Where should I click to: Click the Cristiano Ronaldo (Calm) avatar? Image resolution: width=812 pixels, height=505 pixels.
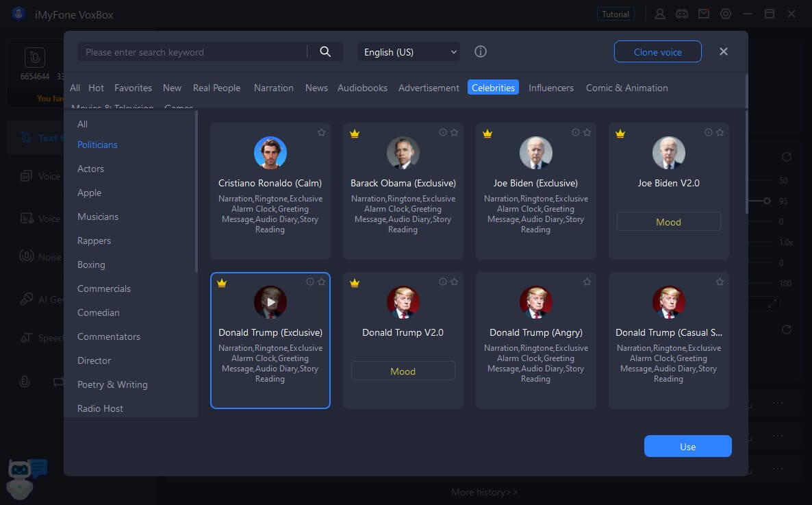point(270,152)
